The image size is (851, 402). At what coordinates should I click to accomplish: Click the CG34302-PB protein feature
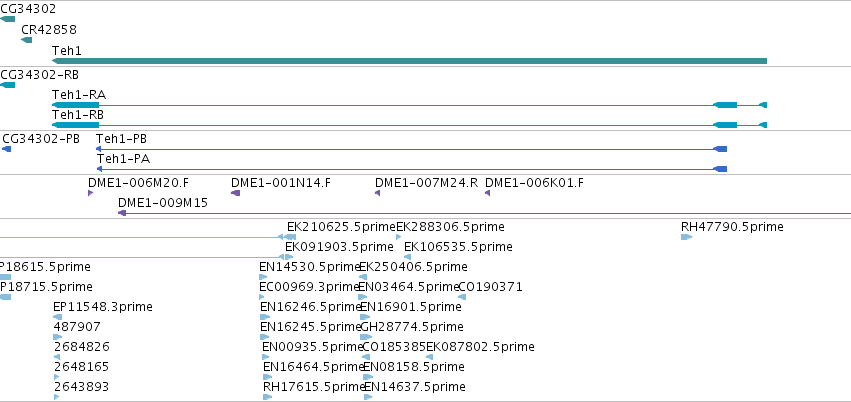click(7, 149)
